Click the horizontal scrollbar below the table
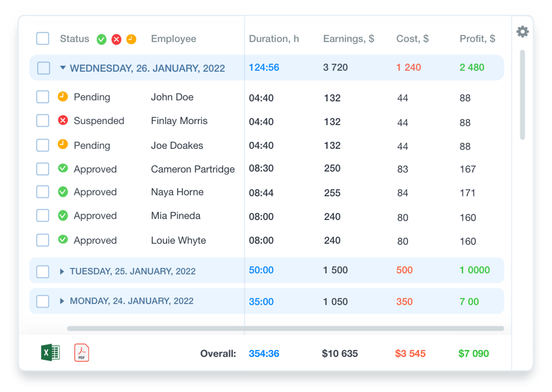This screenshot has height=392, width=552. pos(286,328)
